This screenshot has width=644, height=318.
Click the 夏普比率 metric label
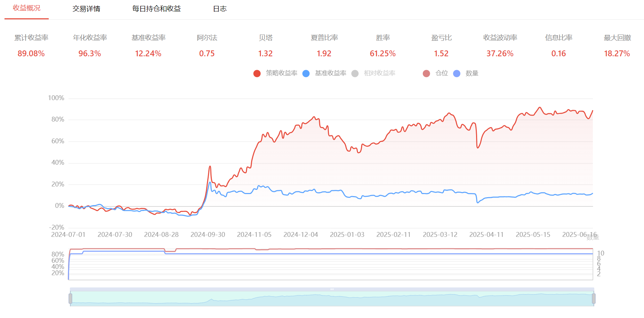[324, 38]
